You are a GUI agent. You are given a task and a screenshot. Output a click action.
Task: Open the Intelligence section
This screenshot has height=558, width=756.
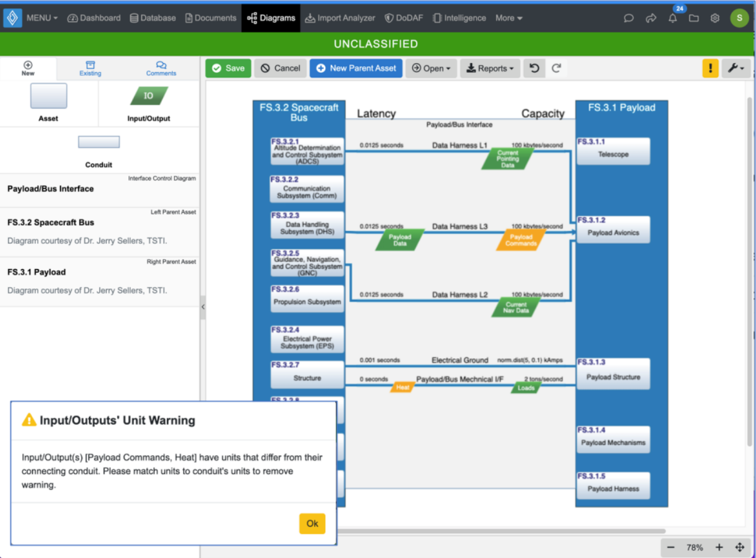459,18
